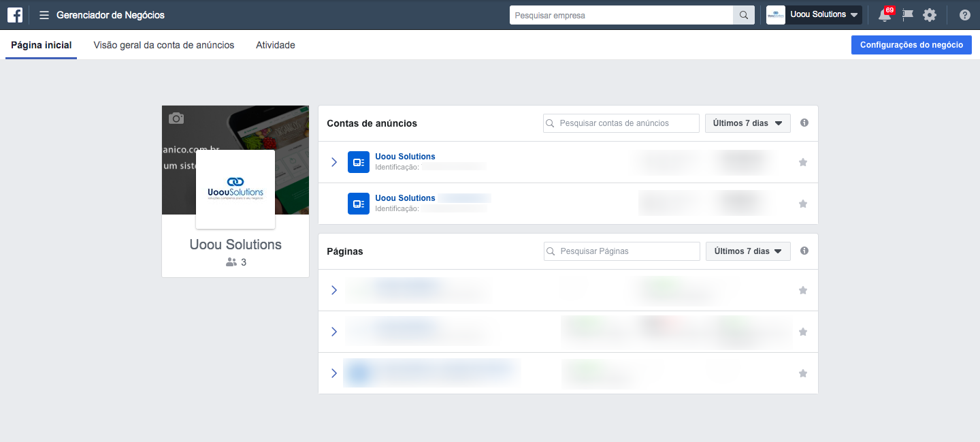
Task: Open the help question mark icon
Action: click(x=965, y=15)
